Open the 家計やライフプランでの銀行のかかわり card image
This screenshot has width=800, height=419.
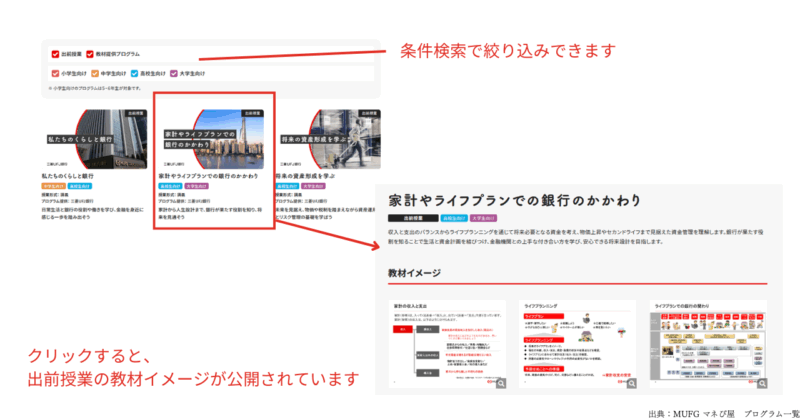(x=213, y=139)
